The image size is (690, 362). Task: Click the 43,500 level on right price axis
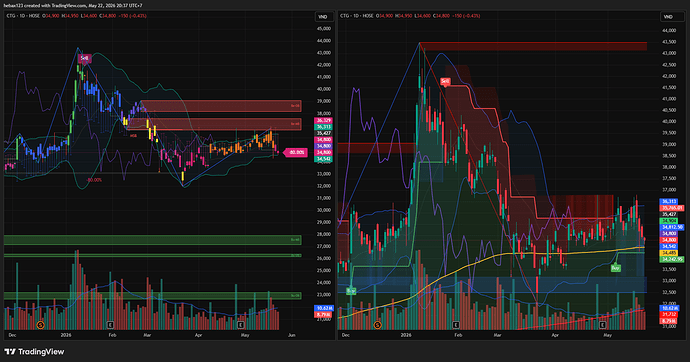pyautogui.click(x=668, y=42)
